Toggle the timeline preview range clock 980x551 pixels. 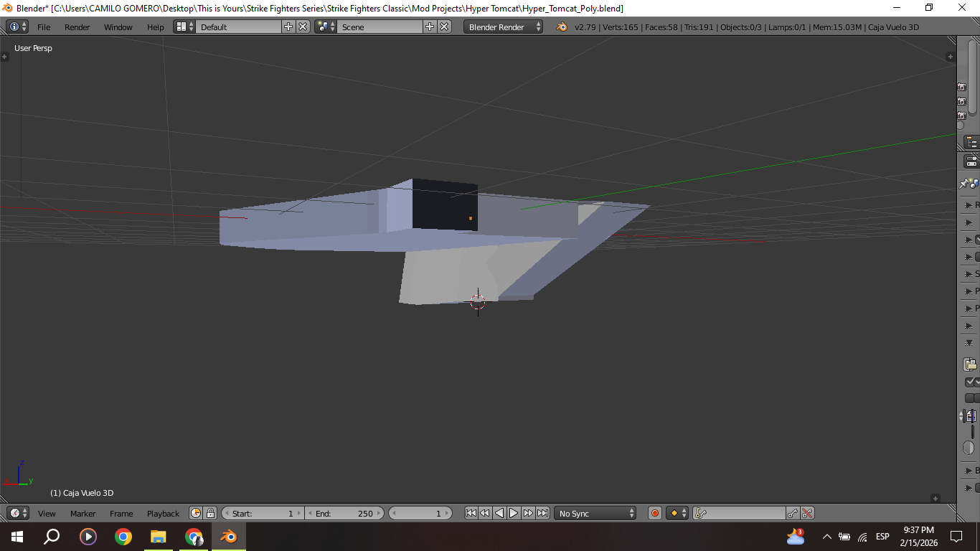pyautogui.click(x=196, y=513)
